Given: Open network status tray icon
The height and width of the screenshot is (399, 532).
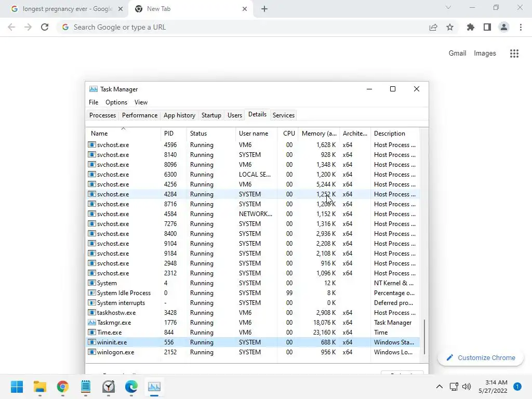Looking at the screenshot, I should pos(454,387).
